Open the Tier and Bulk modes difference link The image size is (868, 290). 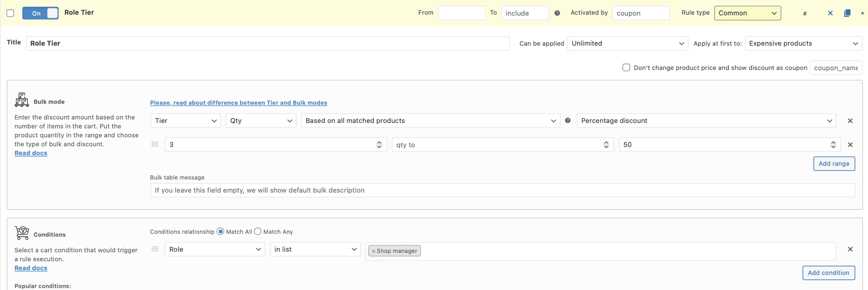pos(238,103)
